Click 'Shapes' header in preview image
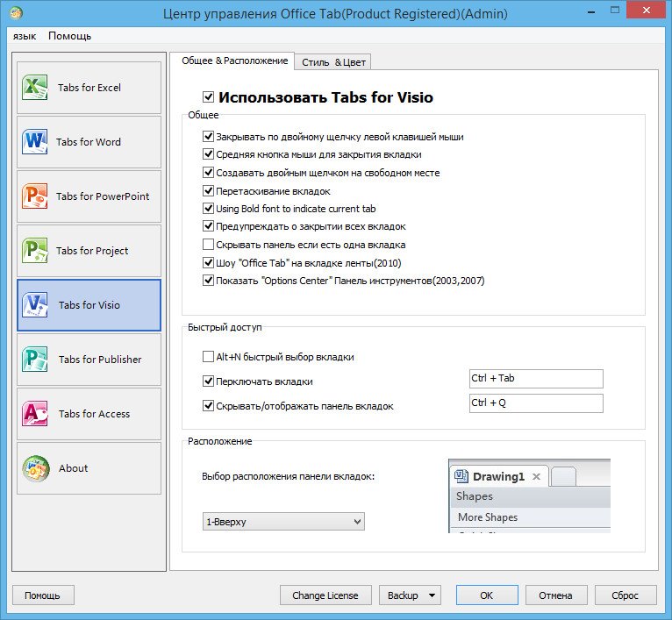Image resolution: width=672 pixels, height=620 pixels. coord(475,496)
